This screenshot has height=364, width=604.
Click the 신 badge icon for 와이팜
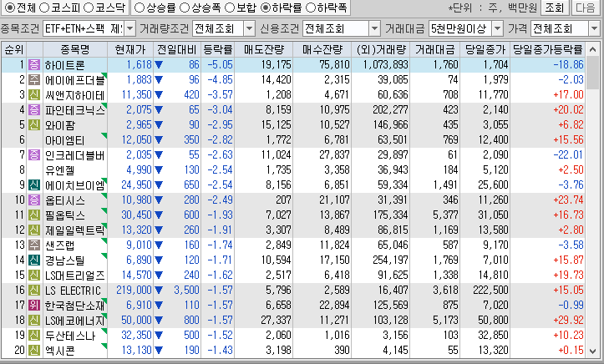click(x=34, y=124)
